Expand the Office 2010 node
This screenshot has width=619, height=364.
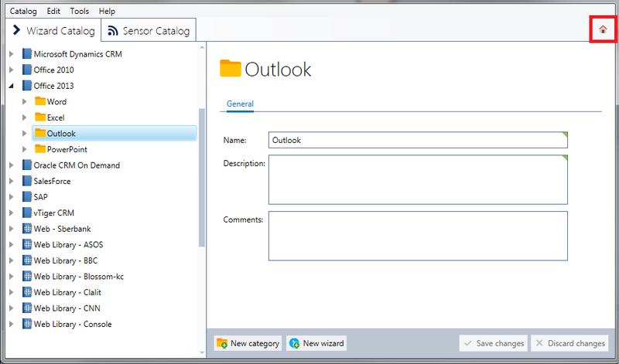pos(12,70)
